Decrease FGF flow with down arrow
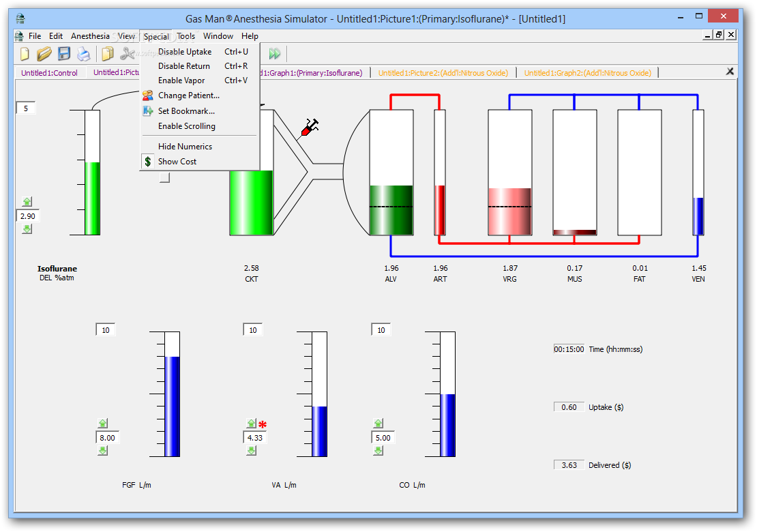757x532 pixels. [103, 450]
